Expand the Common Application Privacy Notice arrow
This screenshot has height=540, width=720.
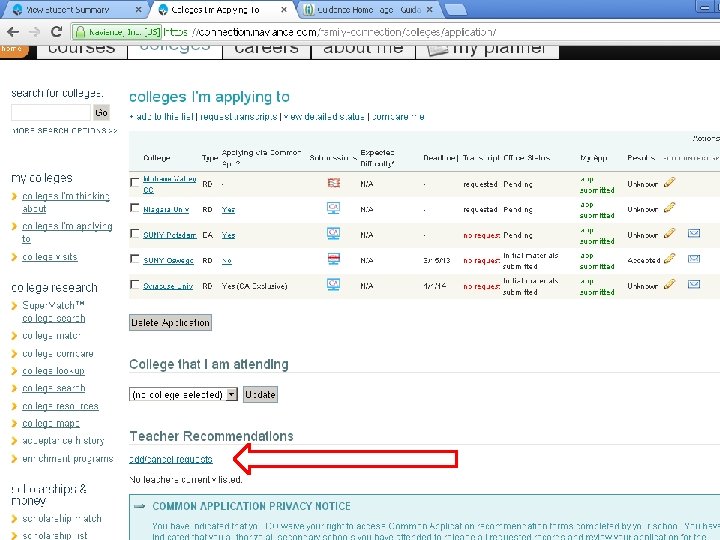[139, 506]
